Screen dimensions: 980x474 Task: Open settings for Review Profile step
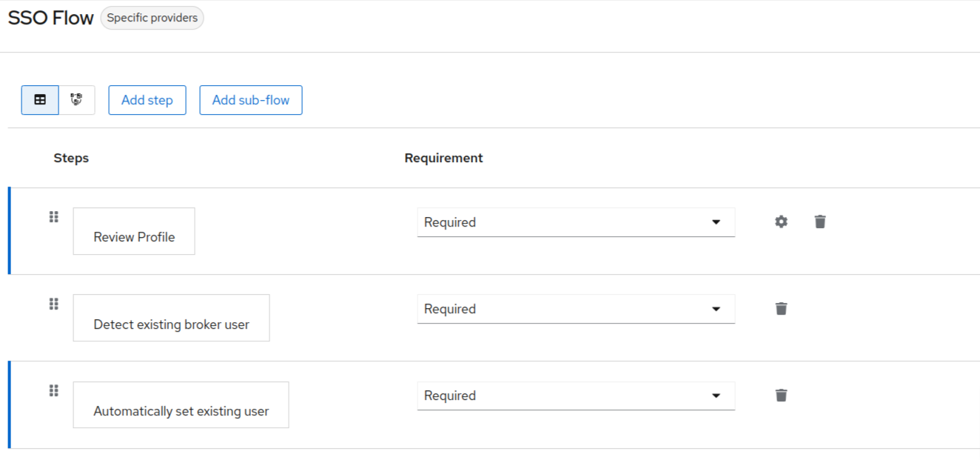point(781,221)
